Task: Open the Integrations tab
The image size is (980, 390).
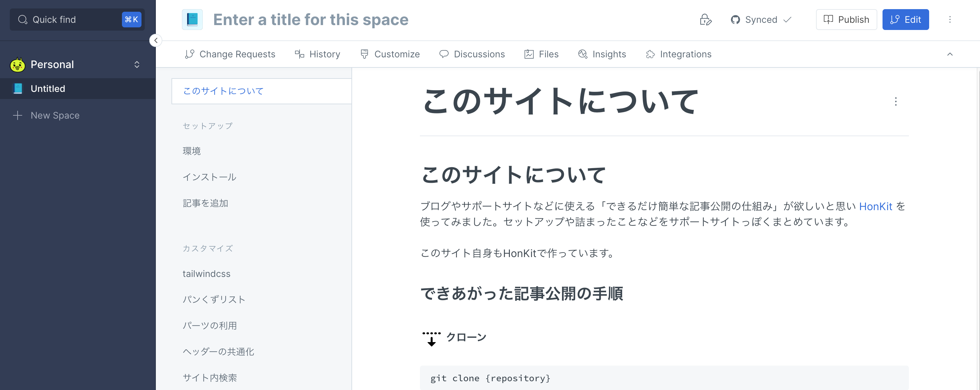Action: [678, 54]
